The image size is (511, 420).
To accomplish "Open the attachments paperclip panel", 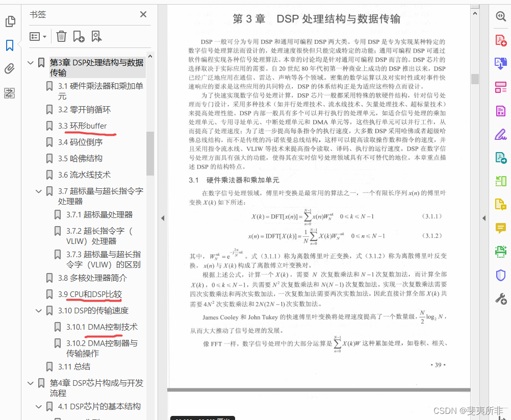I will [10, 69].
